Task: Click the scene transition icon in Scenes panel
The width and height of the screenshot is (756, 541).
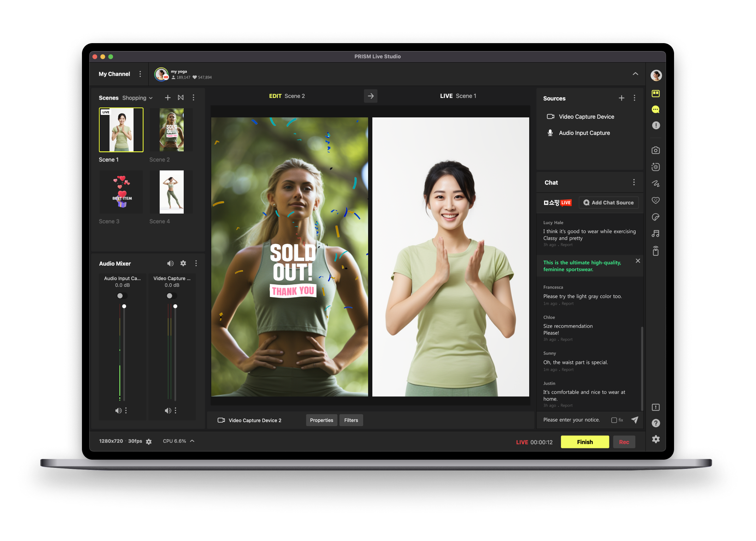Action: (181, 98)
